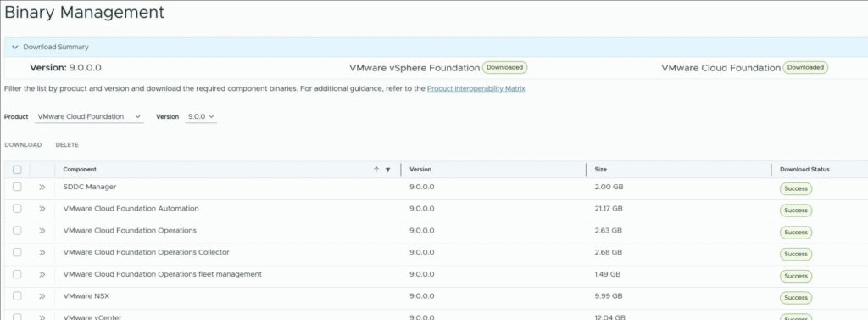The height and width of the screenshot is (320, 868).
Task: Click the Component column header
Action: pyautogui.click(x=80, y=169)
